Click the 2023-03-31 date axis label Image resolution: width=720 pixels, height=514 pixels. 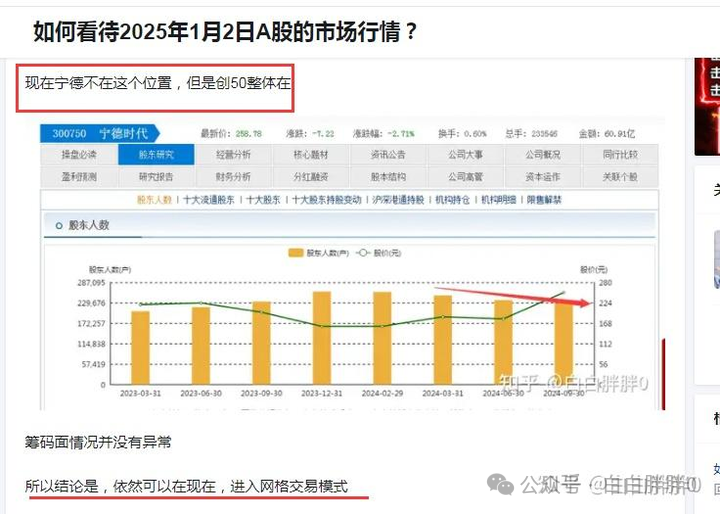(141, 394)
